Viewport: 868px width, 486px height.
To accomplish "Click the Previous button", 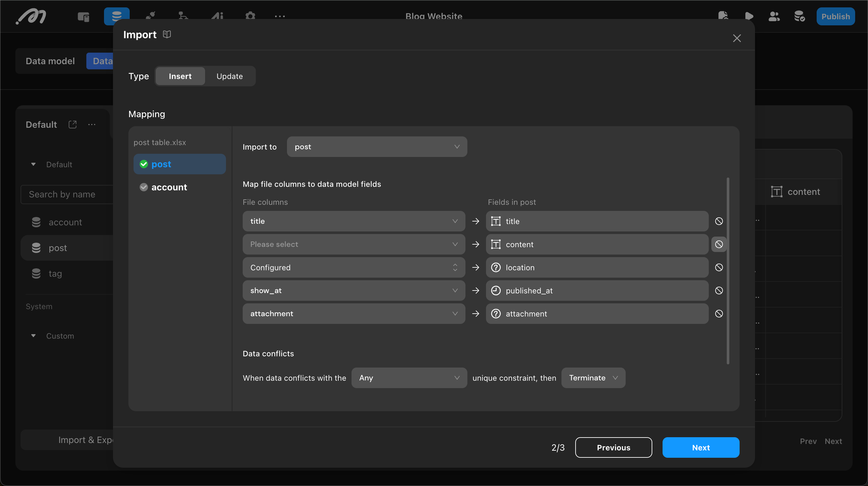I will 613,447.
